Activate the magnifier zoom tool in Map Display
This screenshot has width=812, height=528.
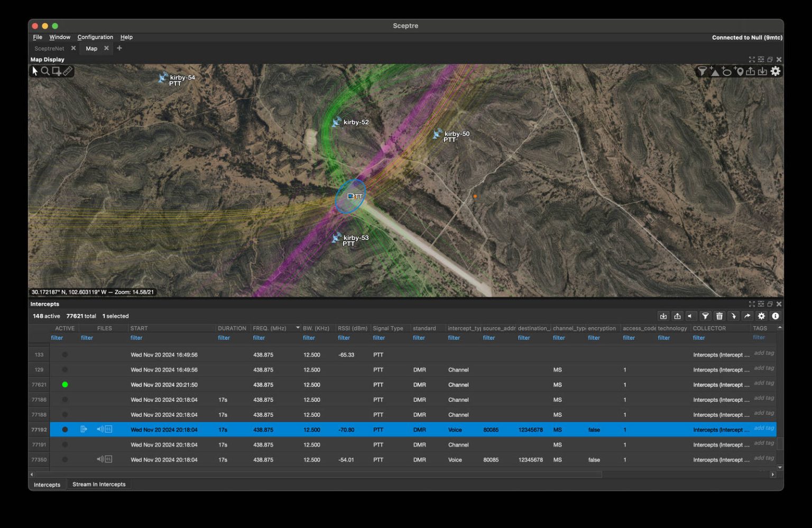click(45, 71)
